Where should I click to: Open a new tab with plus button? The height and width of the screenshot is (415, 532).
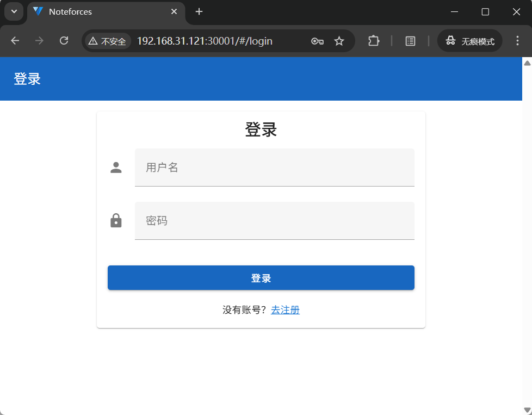pyautogui.click(x=199, y=11)
